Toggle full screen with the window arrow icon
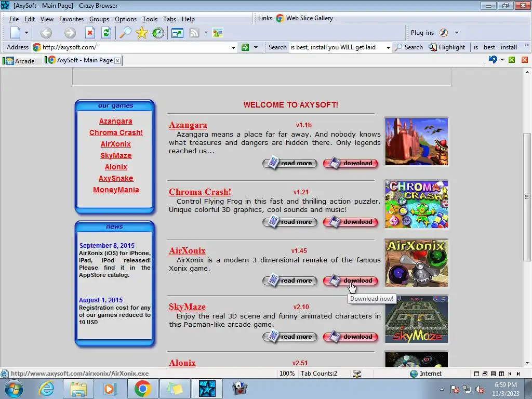Image resolution: width=532 pixels, height=399 pixels. 177,33
